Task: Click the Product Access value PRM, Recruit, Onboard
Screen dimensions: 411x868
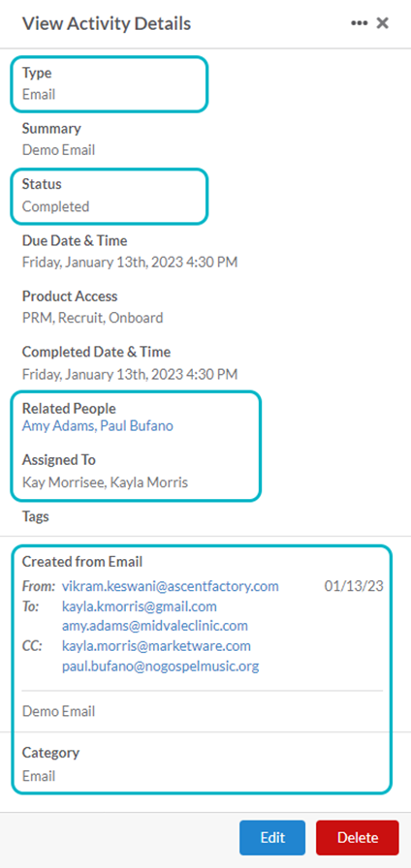Action: pos(92,318)
